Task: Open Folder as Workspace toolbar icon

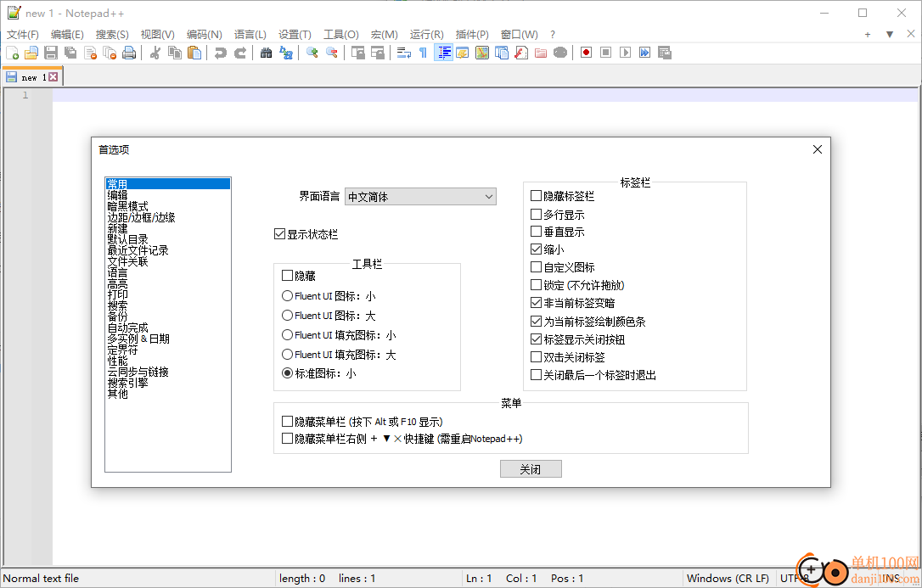Action: click(541, 53)
